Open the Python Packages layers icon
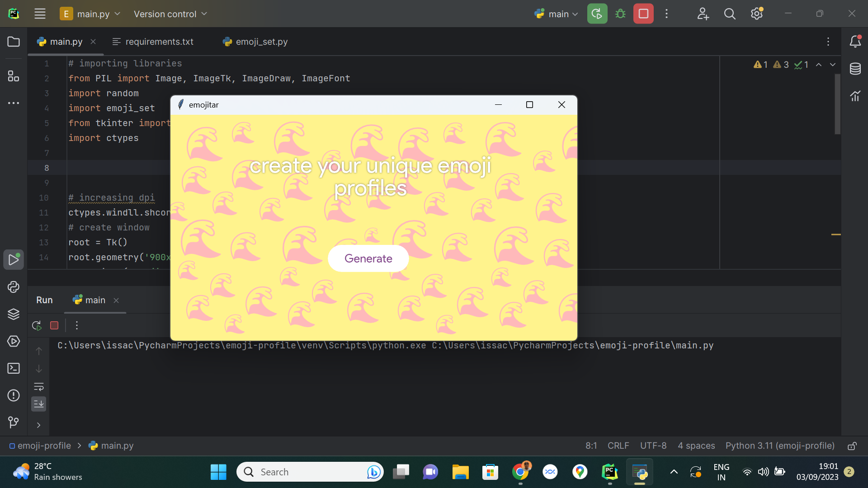This screenshot has width=868, height=488. (x=14, y=314)
